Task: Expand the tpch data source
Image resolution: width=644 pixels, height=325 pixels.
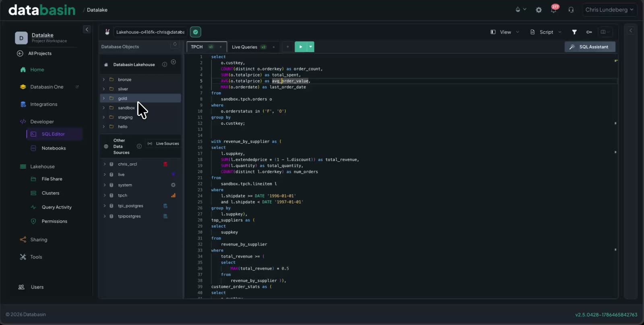Action: tap(105, 195)
